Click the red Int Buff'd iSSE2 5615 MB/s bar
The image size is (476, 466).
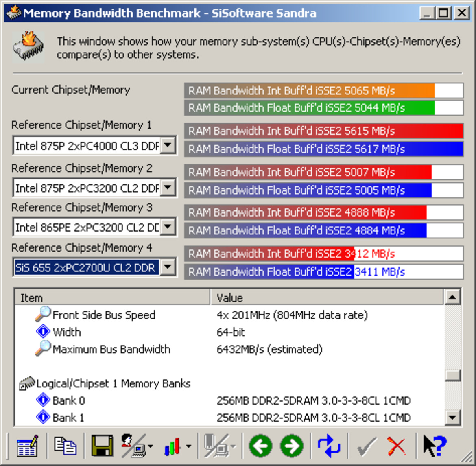(x=323, y=131)
